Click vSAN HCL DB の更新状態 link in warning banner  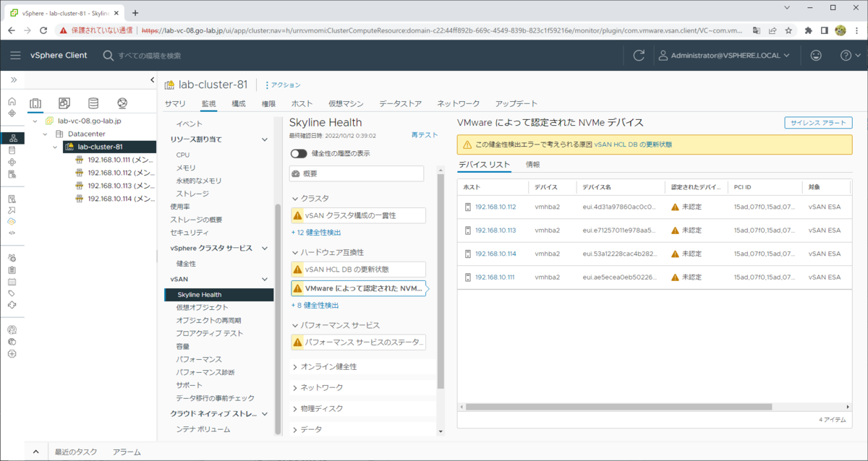(x=633, y=145)
